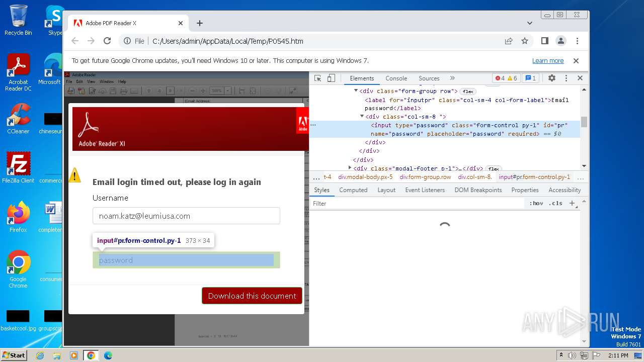The height and width of the screenshot is (362, 644).
Task: Click the Styles Filter input field
Action: (x=418, y=204)
